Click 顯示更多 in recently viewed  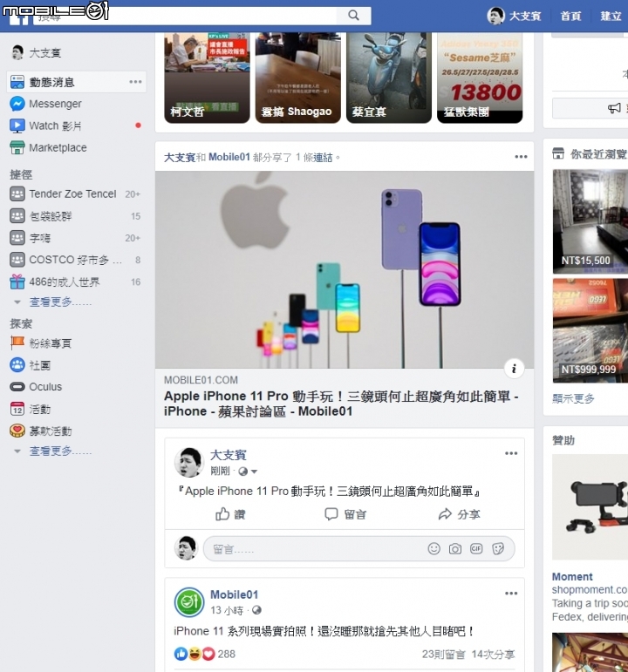tap(573, 398)
